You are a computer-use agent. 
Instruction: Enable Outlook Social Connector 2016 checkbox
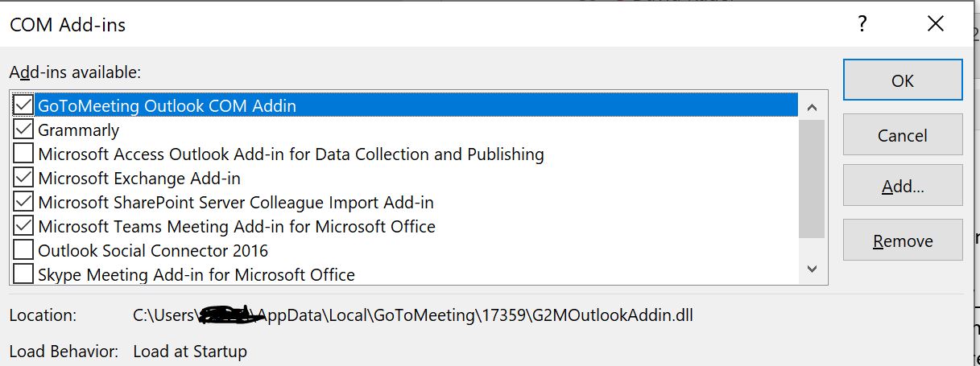tap(24, 250)
